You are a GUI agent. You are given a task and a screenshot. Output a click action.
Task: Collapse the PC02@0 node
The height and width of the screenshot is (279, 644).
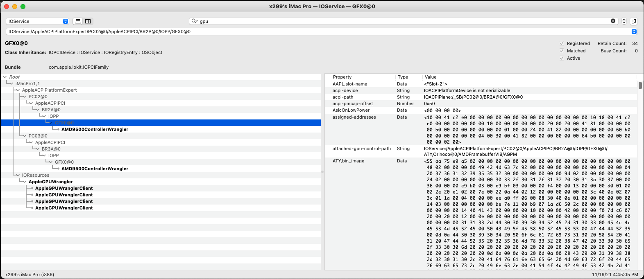[25, 97]
